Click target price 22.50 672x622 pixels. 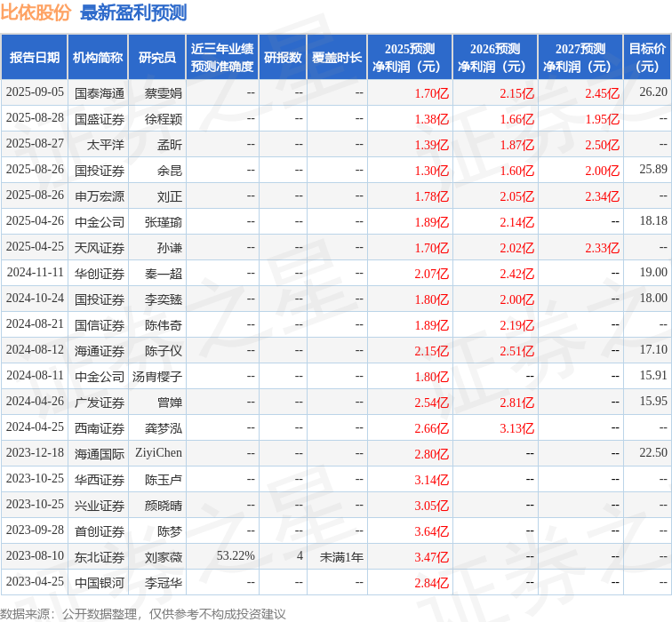click(653, 452)
